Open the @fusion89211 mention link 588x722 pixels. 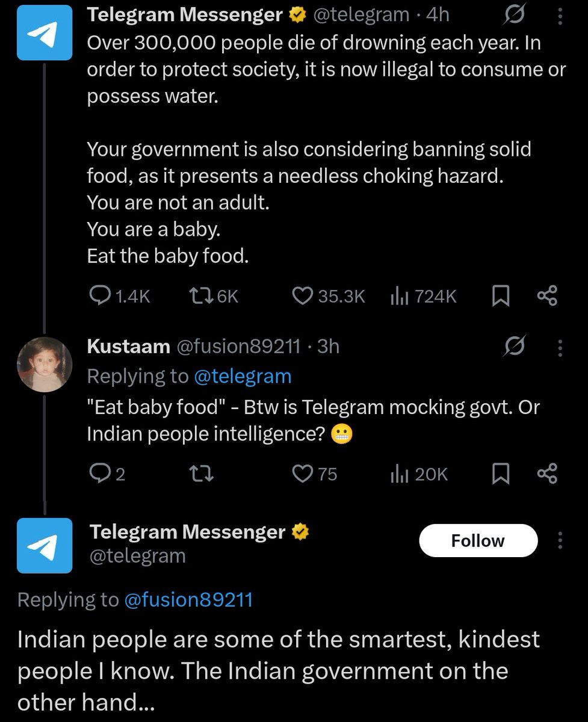click(x=188, y=600)
